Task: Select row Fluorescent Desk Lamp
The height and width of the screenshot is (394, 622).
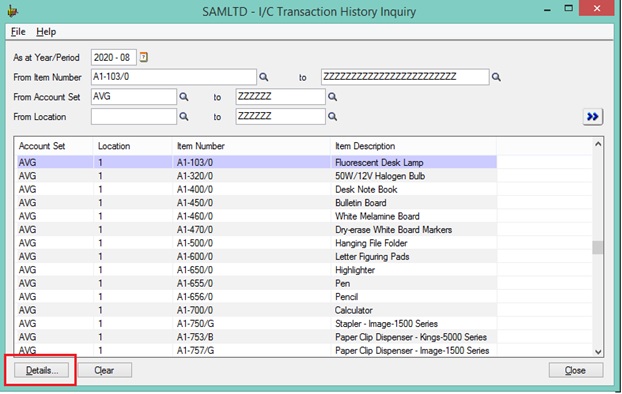Action: (x=257, y=162)
